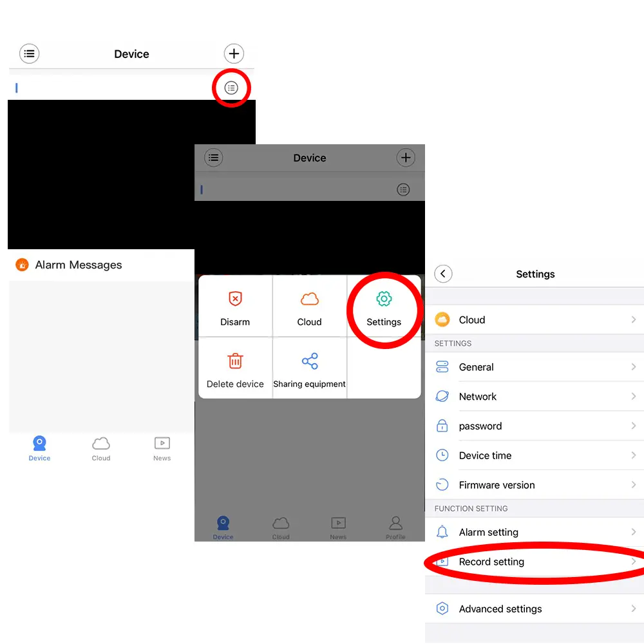Open Sharing equipment share icon
Viewport: 644px width, 644px height.
pyautogui.click(x=309, y=361)
